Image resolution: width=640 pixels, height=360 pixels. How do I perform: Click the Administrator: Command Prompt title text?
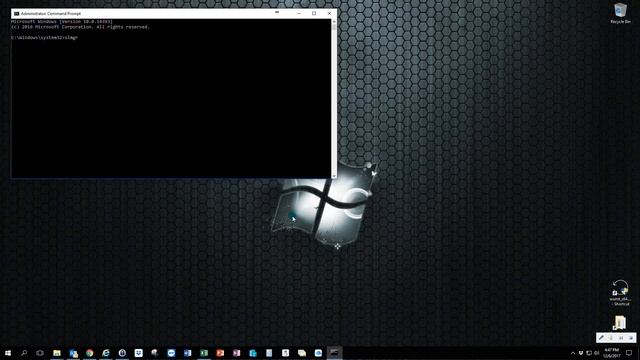tap(51, 13)
